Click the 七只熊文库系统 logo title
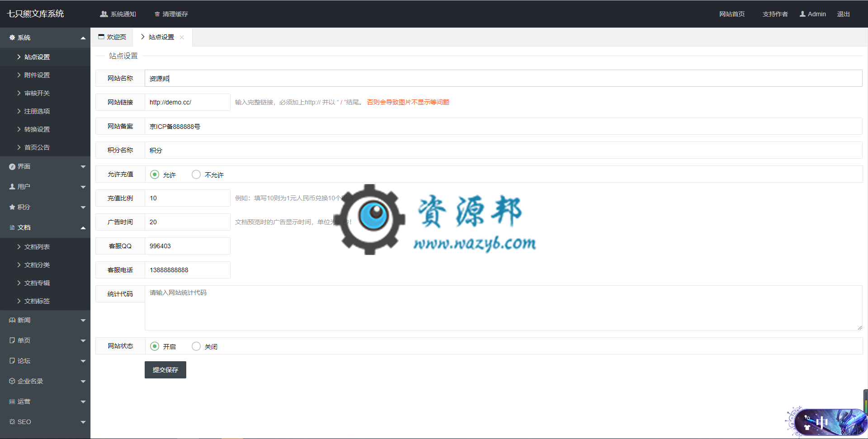 (35, 14)
